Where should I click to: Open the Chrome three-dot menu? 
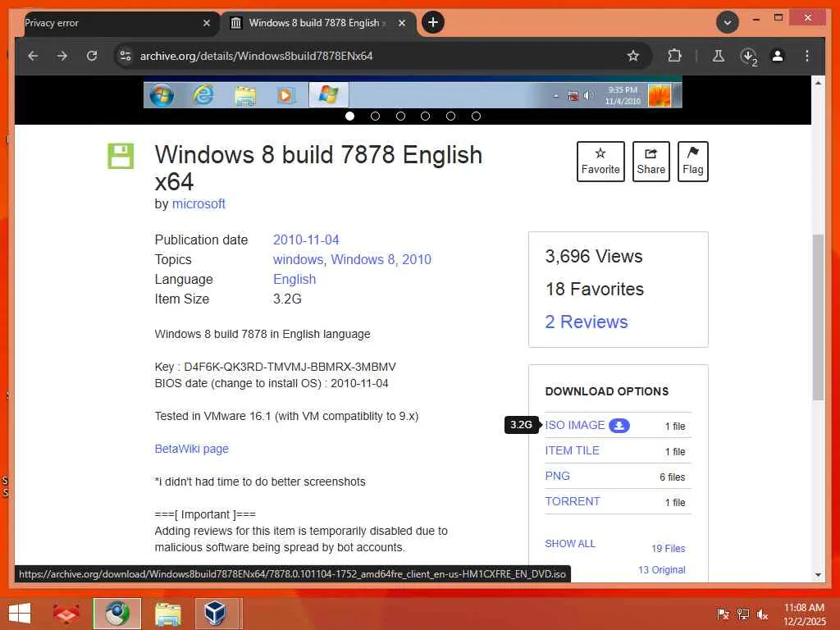click(807, 56)
